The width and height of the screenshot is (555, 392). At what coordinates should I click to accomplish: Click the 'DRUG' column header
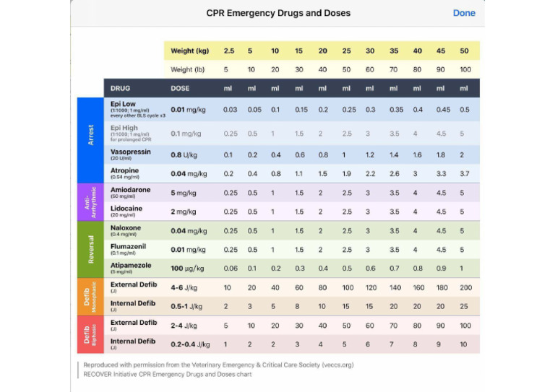coord(120,88)
